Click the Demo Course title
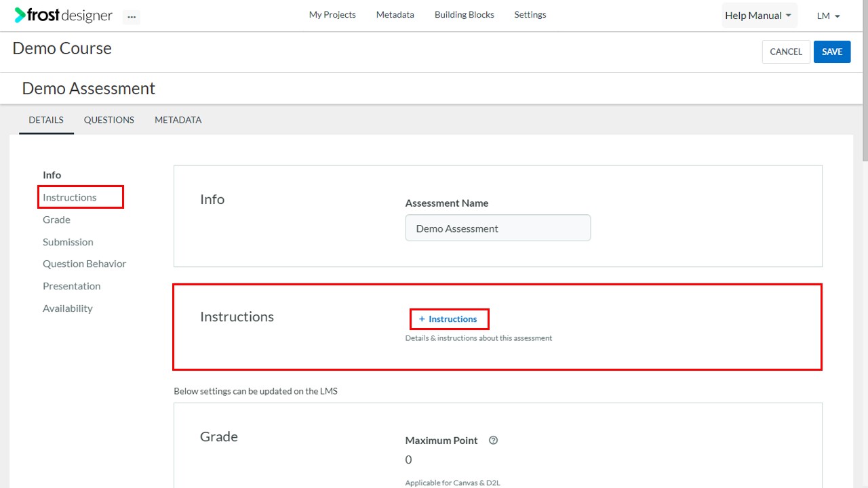This screenshot has height=488, width=868. click(x=62, y=49)
